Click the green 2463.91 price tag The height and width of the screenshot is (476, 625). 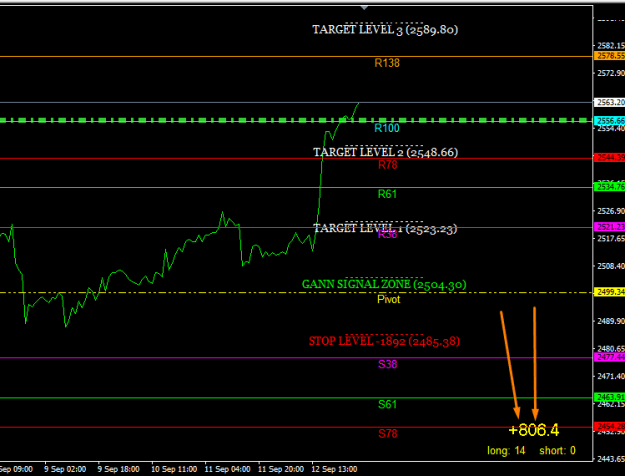pyautogui.click(x=609, y=397)
